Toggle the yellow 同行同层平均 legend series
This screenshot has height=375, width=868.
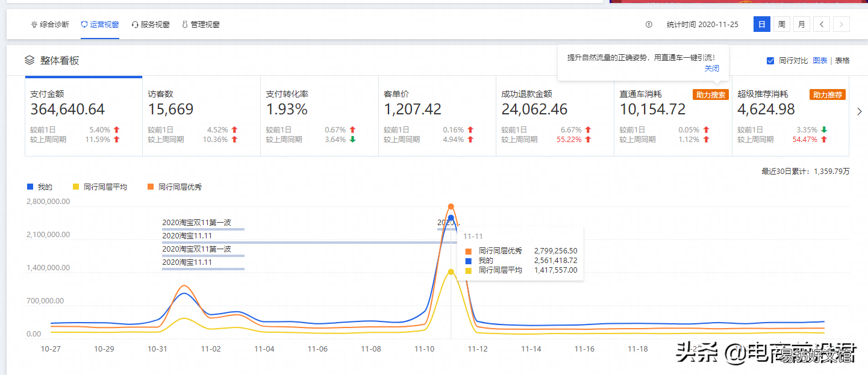(99, 187)
